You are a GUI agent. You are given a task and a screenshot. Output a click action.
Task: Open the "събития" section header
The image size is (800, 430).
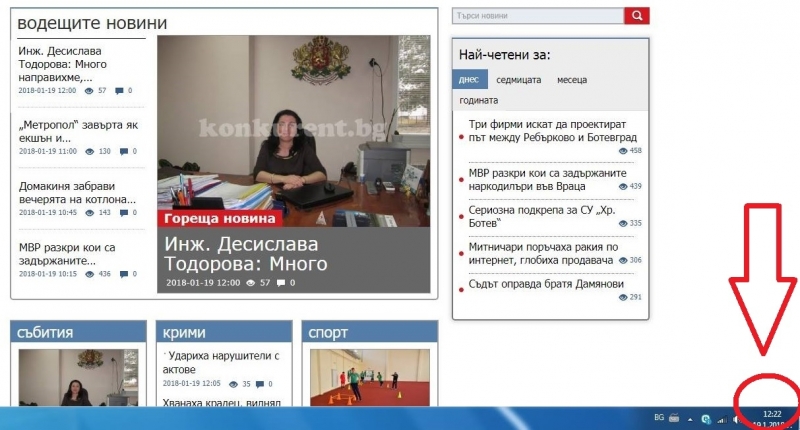point(46,332)
